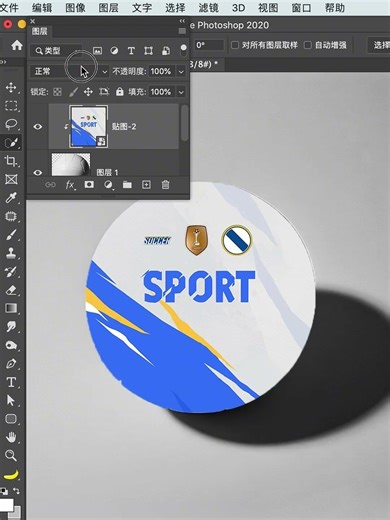Select the Zoom tool
Screen dimensions: 390x520
click(11, 455)
